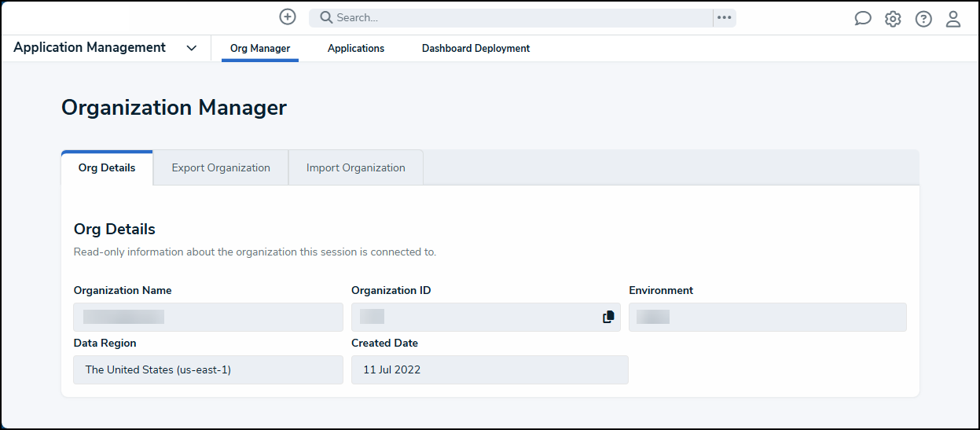Click the Data Region field
Screen dimensions: 980x430
[x=208, y=369]
